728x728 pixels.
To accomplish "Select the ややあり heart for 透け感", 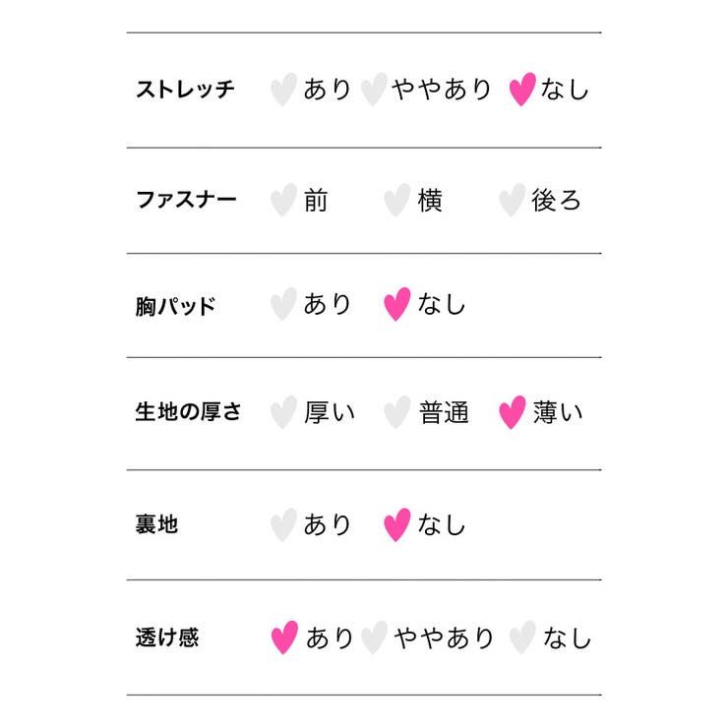I will (x=374, y=637).
